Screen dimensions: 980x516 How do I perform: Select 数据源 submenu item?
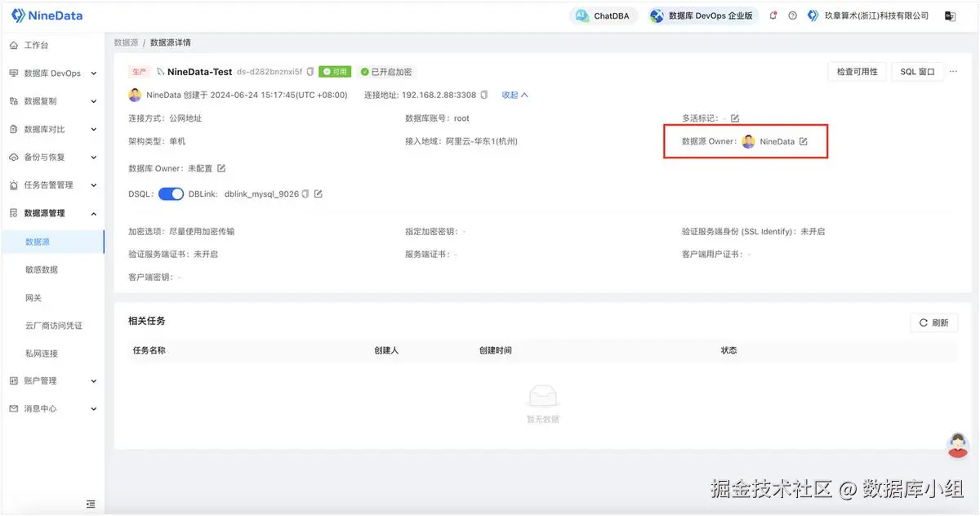(52, 242)
